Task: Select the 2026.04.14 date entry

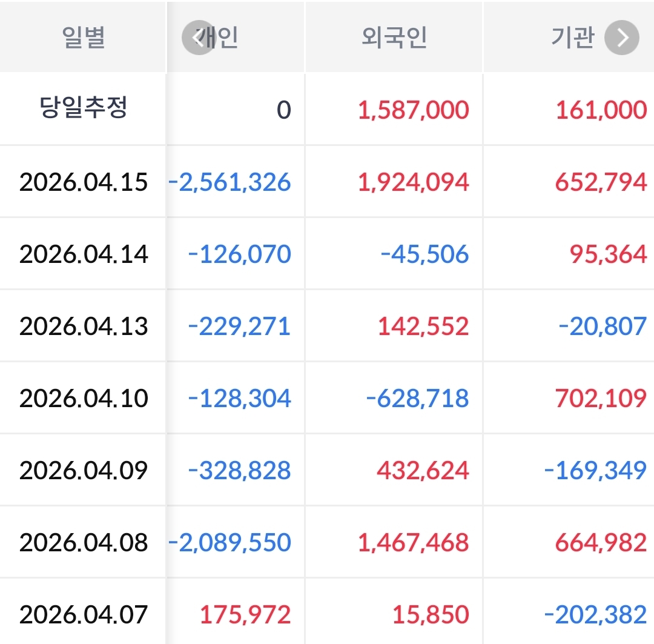Action: (x=84, y=254)
